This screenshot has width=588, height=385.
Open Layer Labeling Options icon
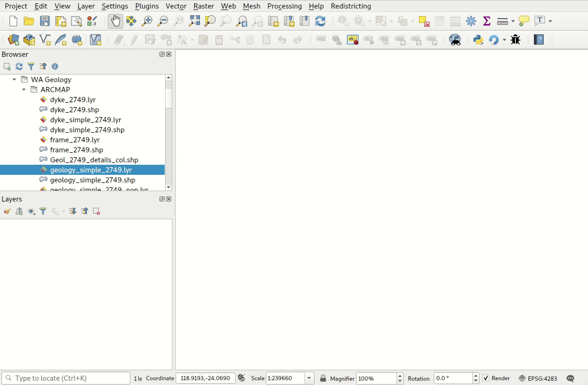point(353,40)
